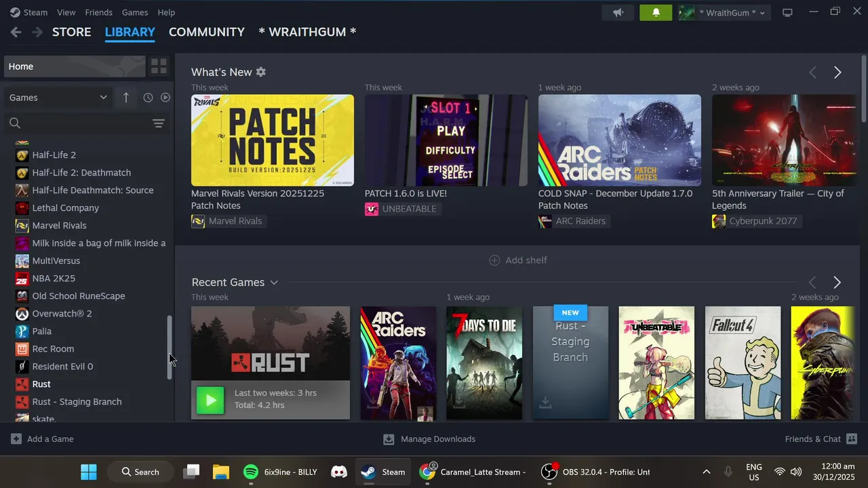Click the library search input field
This screenshot has width=868, height=488.
87,123
